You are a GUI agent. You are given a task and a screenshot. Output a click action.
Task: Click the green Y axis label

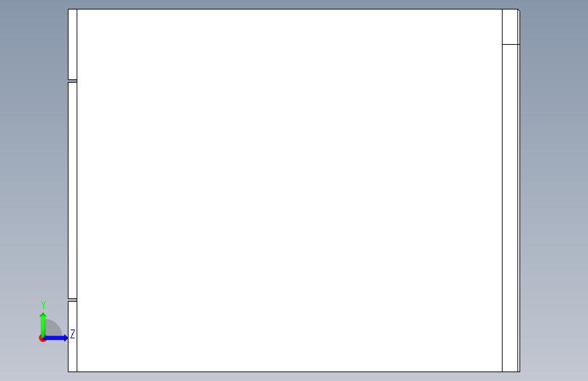pos(43,305)
